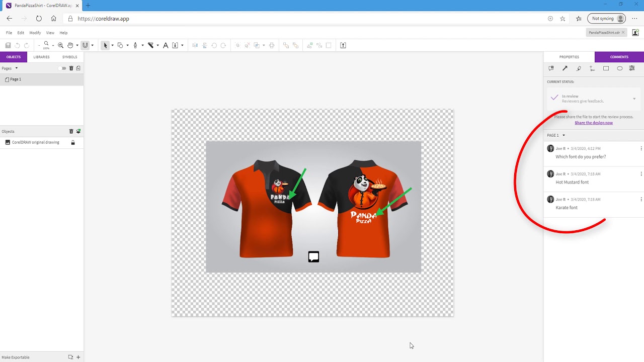Image resolution: width=644 pixels, height=362 pixels.
Task: Zoom out with the minus button
Action: 39,45
